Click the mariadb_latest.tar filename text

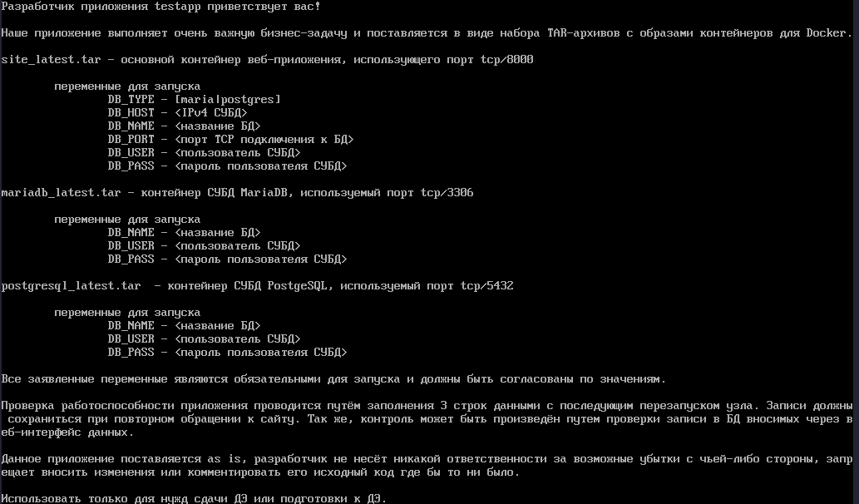click(x=61, y=193)
